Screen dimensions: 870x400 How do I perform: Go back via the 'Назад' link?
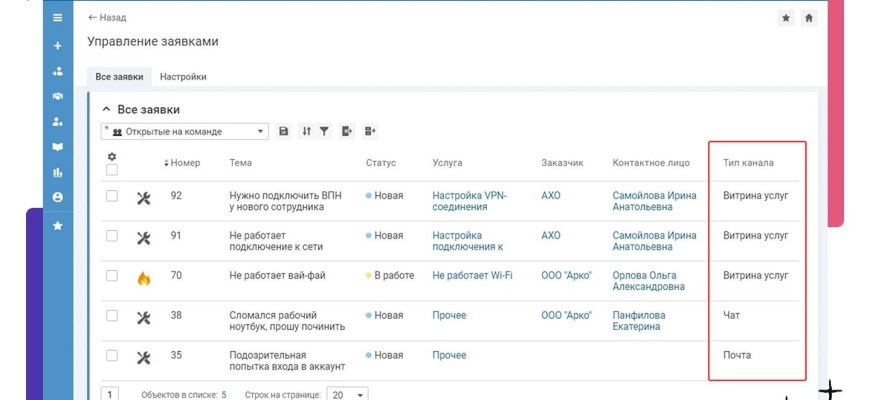[107, 18]
